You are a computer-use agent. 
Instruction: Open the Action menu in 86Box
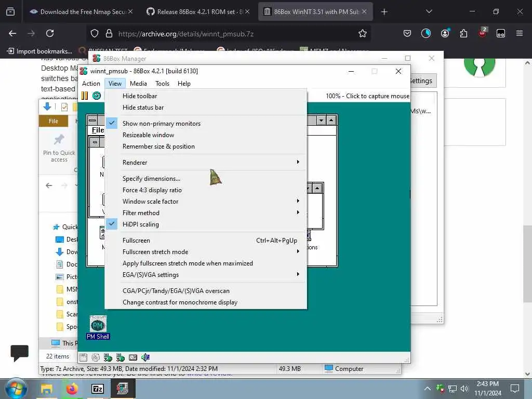click(91, 84)
